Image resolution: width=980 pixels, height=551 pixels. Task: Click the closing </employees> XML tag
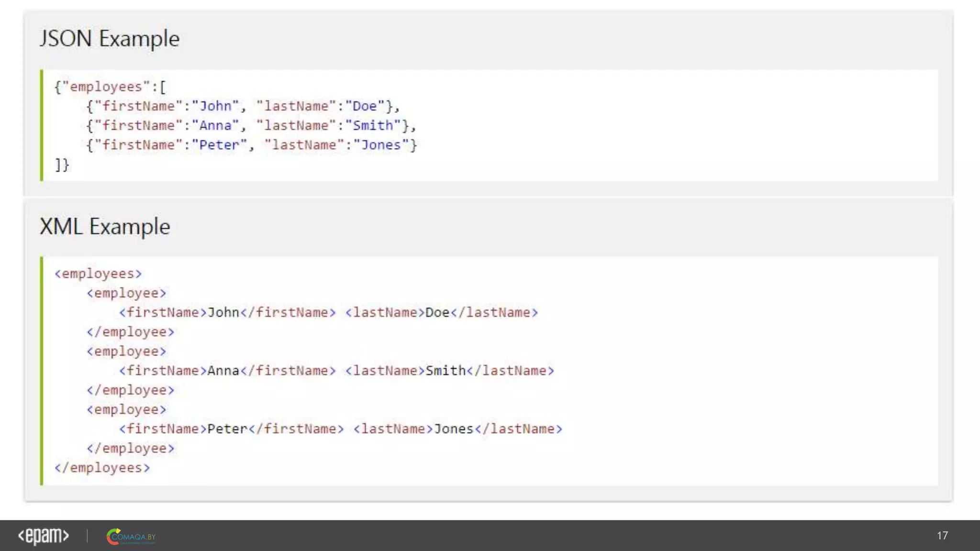tap(102, 467)
